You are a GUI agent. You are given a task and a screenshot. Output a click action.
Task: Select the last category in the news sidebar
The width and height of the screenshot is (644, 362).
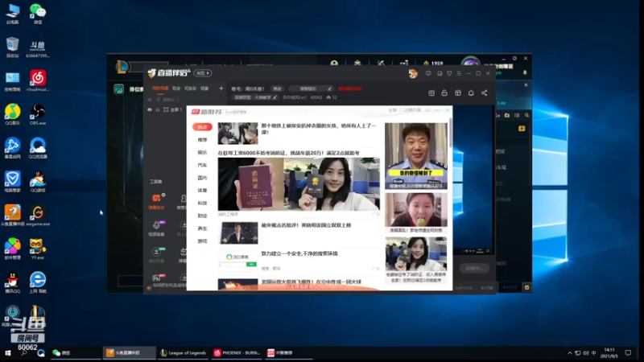point(202,241)
